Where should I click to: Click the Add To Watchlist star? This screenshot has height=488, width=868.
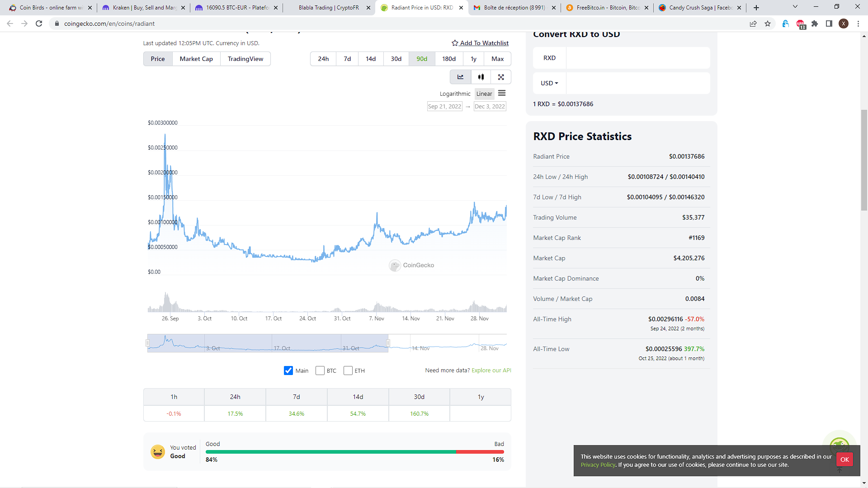tap(455, 43)
